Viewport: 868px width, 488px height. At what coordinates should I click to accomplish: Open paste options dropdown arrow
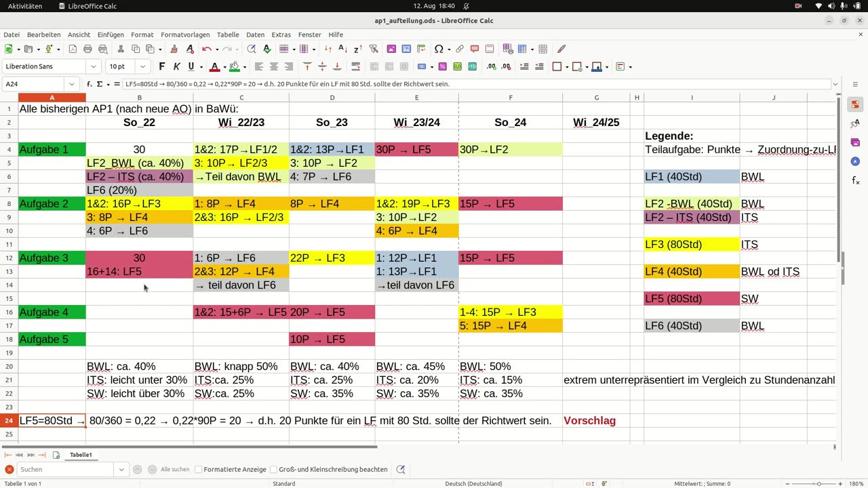[159, 49]
